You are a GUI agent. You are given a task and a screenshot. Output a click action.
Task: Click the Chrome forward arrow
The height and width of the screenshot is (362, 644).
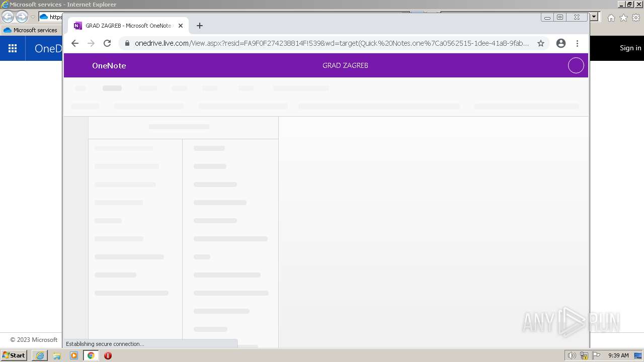click(x=91, y=43)
